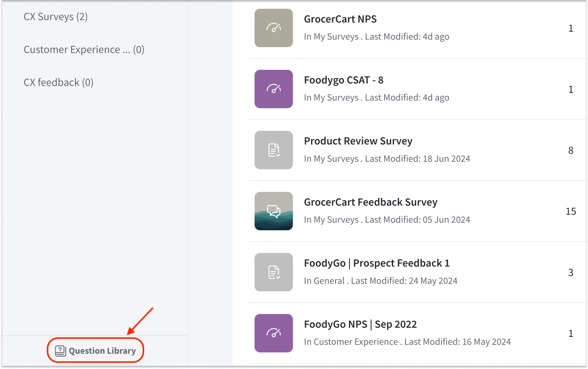Open FoodyGo NPS | Sep 2022 survey
This screenshot has height=369, width=588.
[360, 324]
